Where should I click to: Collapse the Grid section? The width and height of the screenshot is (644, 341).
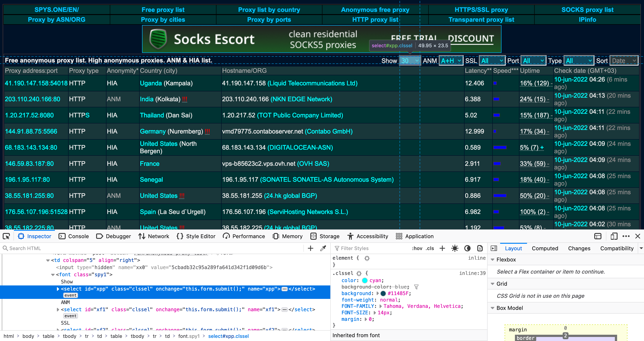click(x=493, y=284)
